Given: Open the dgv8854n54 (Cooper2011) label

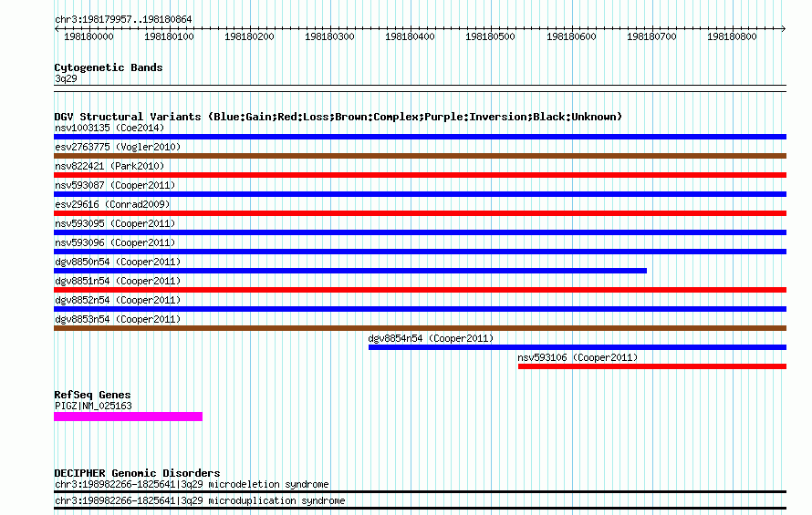Looking at the screenshot, I should pyautogui.click(x=431, y=338).
